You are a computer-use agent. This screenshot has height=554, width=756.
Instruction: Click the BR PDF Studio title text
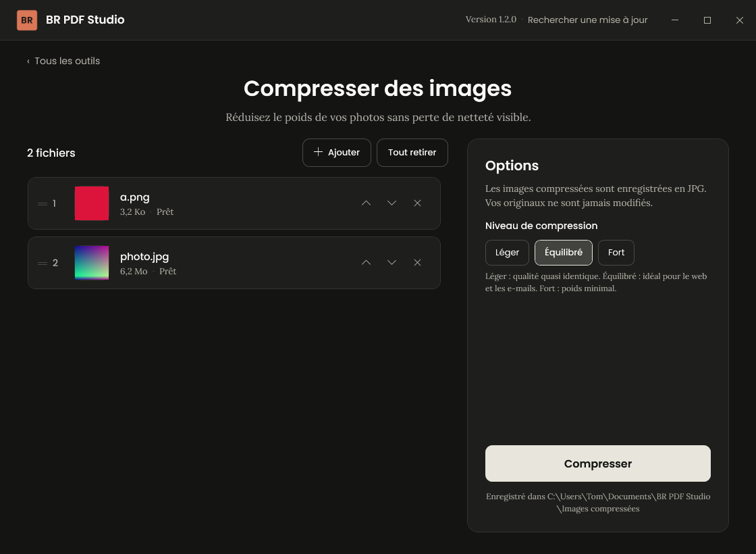click(x=85, y=20)
